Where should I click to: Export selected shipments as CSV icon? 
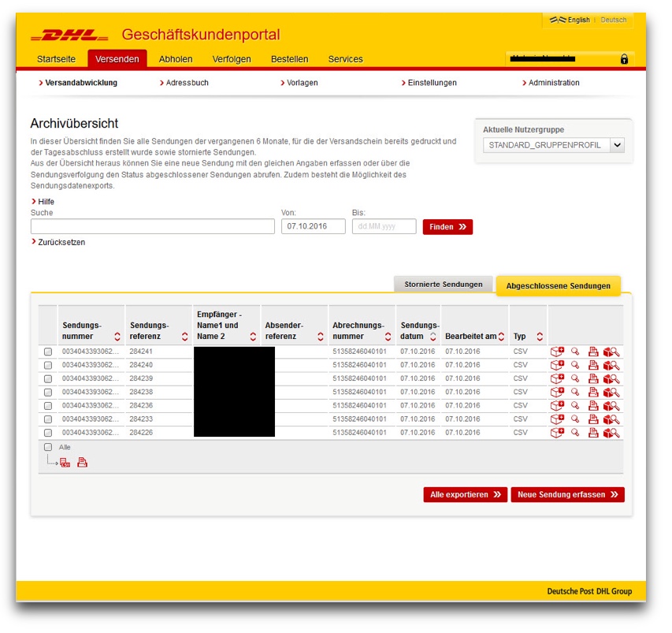tap(65, 463)
